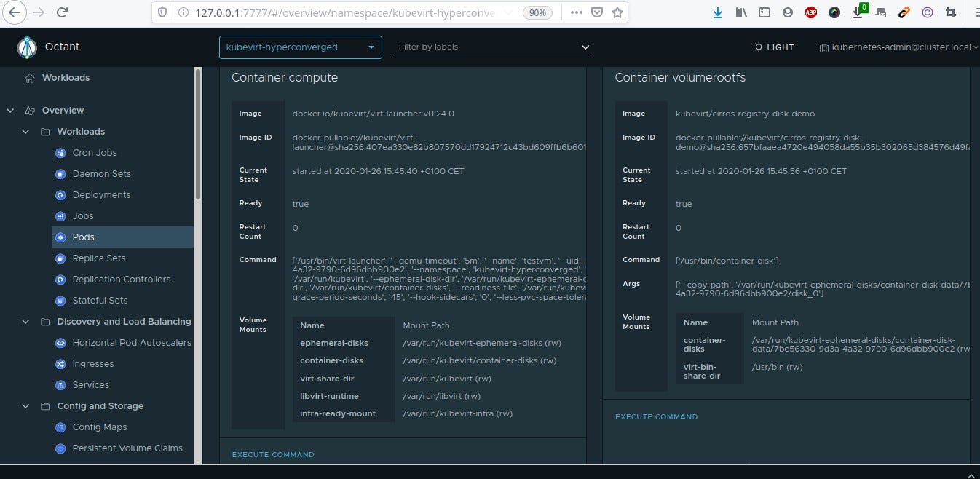
Task: Click the Adblock Plus ABP extension icon
Action: [x=811, y=12]
